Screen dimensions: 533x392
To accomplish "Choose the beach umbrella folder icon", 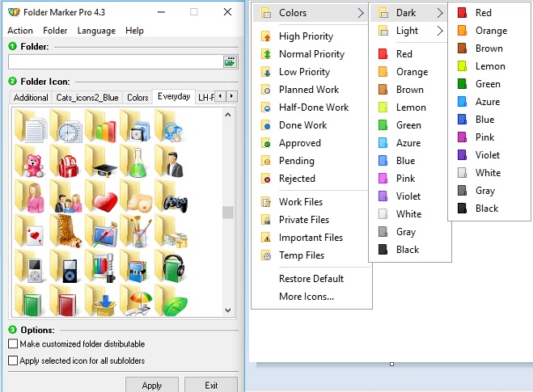I will (136, 301).
